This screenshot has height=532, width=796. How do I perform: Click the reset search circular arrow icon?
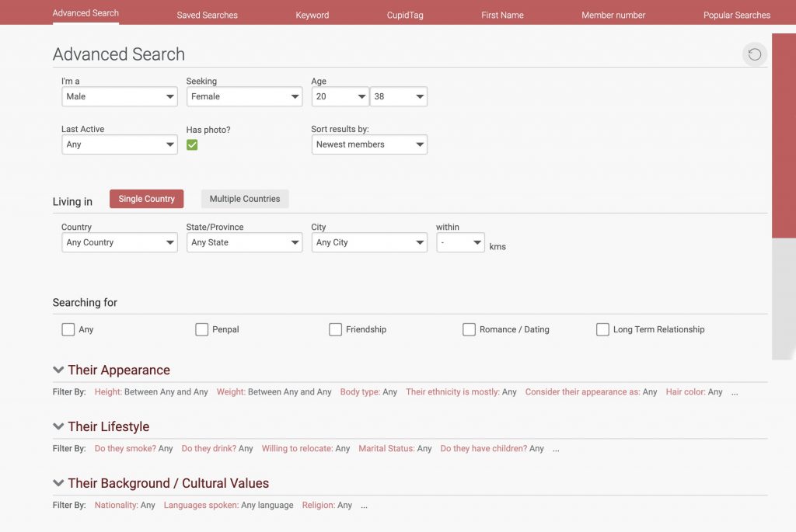tap(754, 54)
